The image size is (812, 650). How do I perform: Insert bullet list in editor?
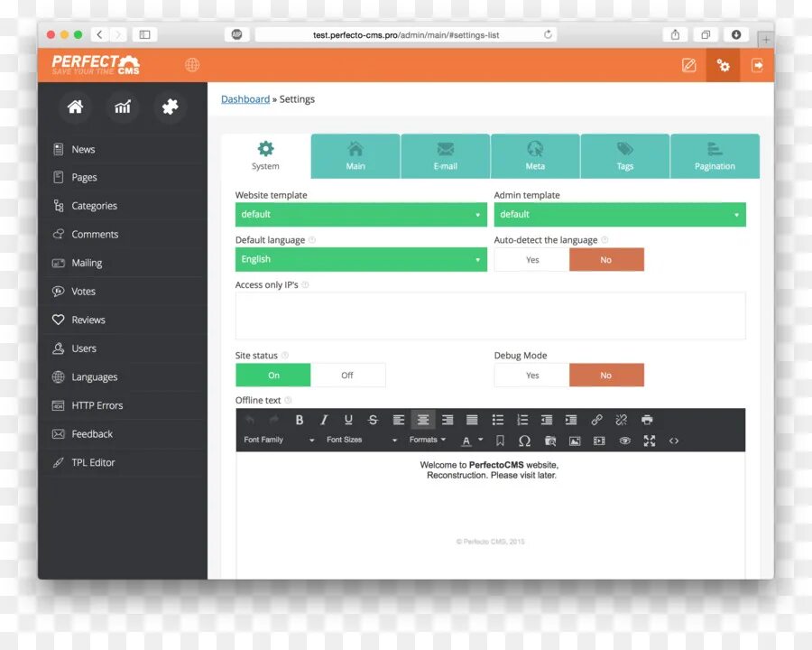tap(498, 420)
